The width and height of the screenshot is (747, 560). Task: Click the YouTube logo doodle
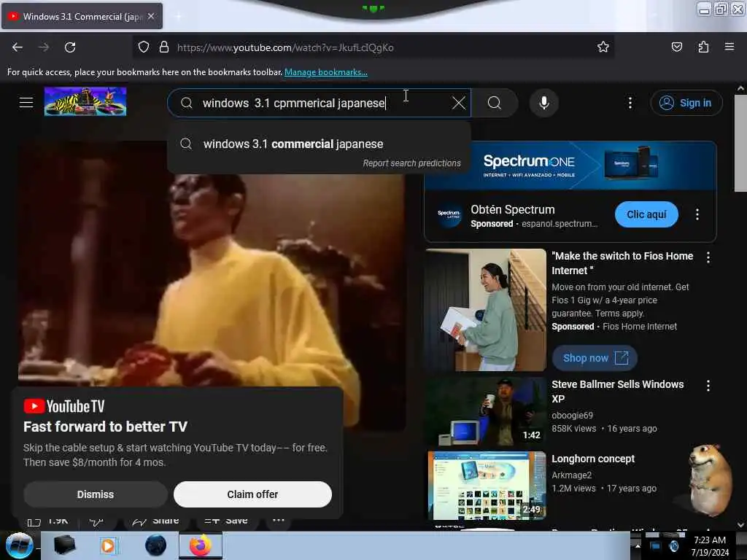85,101
